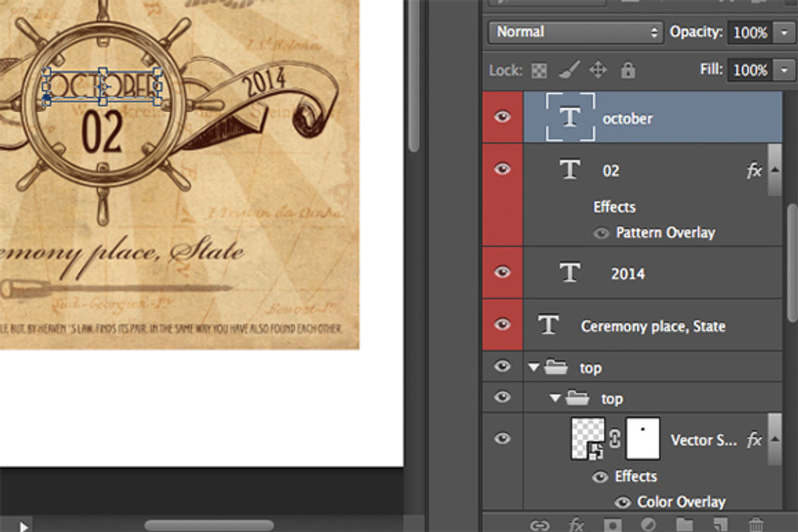798x532 pixels.
Task: Click the Vector S... layer name
Action: click(x=704, y=440)
